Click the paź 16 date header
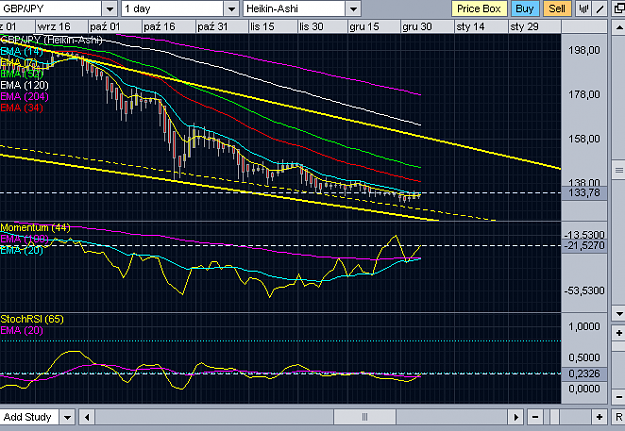This screenshot has height=431, width=625. coord(169,27)
